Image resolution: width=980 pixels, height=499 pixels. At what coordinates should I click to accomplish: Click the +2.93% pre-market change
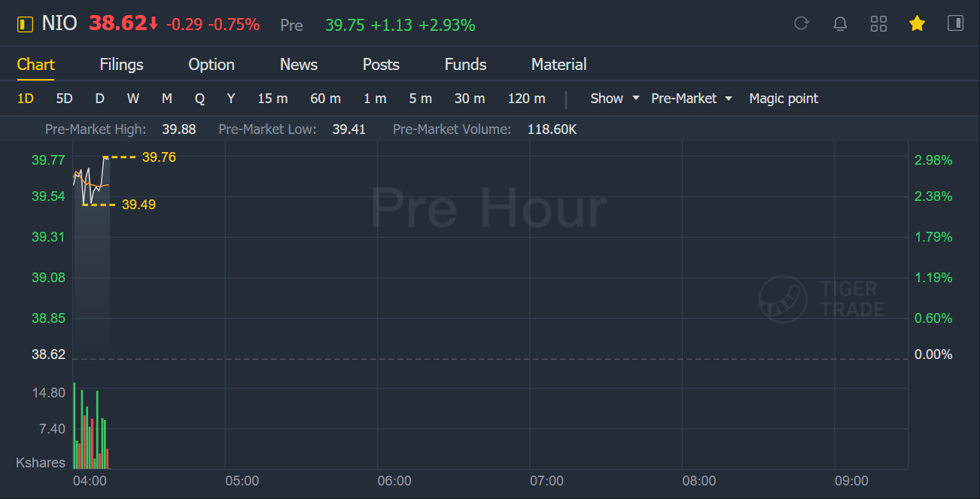447,26
